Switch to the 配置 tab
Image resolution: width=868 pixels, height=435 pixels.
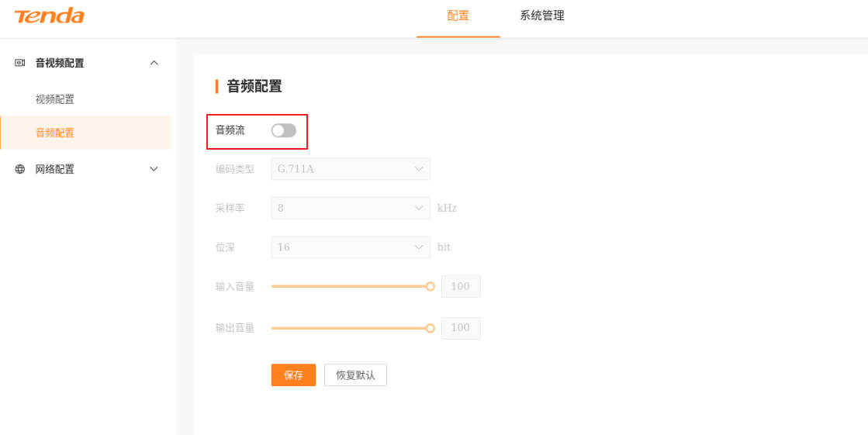pyautogui.click(x=458, y=16)
